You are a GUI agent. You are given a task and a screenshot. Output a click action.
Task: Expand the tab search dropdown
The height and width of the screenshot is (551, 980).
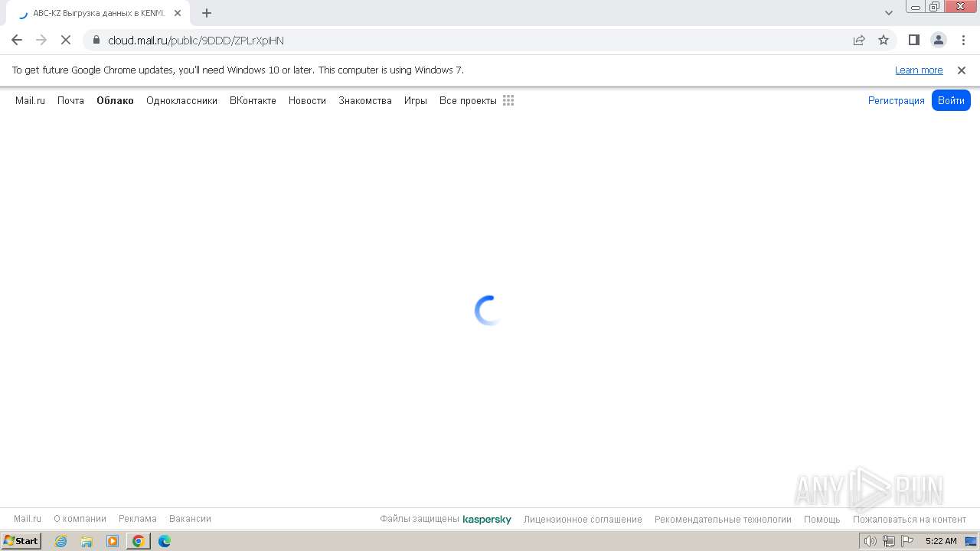point(889,13)
